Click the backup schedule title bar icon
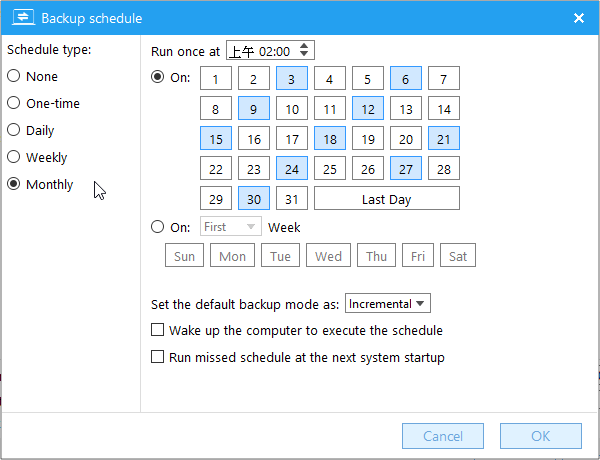 pos(22,18)
